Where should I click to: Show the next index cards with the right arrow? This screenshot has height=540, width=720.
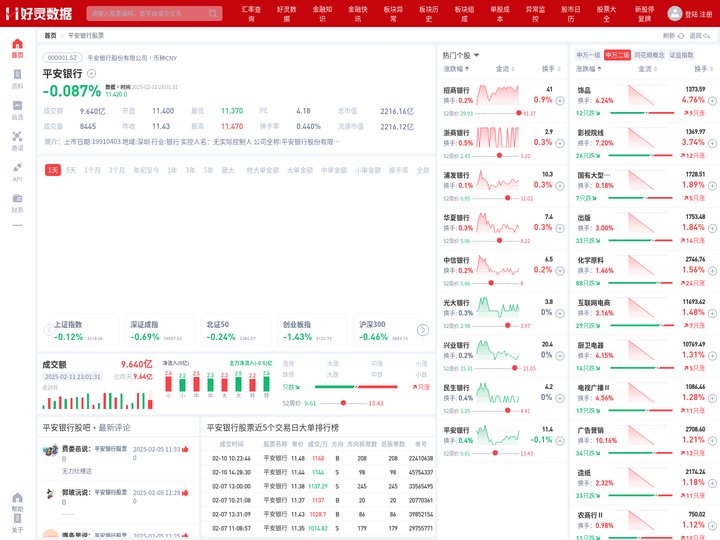(423, 330)
